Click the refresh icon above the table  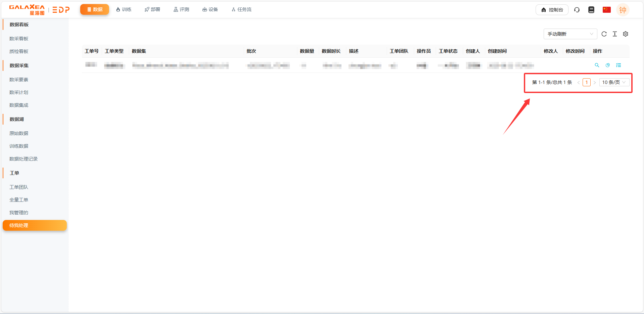(604, 34)
